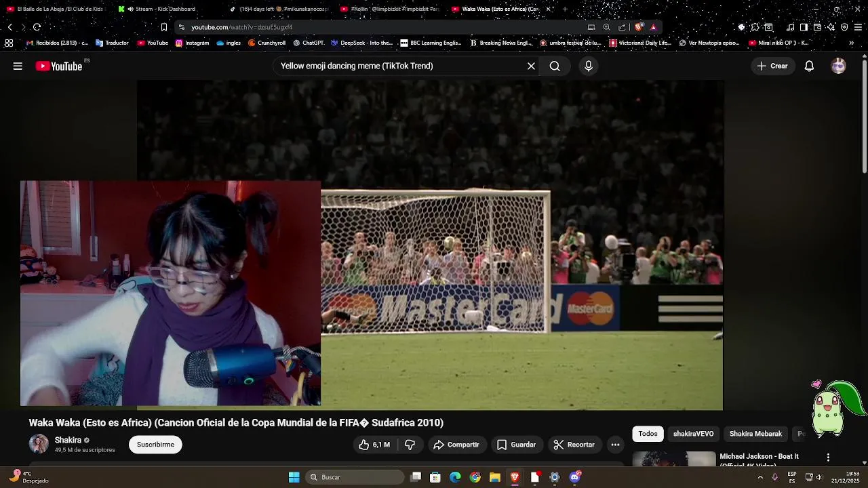The width and height of the screenshot is (868, 488).
Task: Select the Todos filter chip
Action: pyautogui.click(x=648, y=434)
